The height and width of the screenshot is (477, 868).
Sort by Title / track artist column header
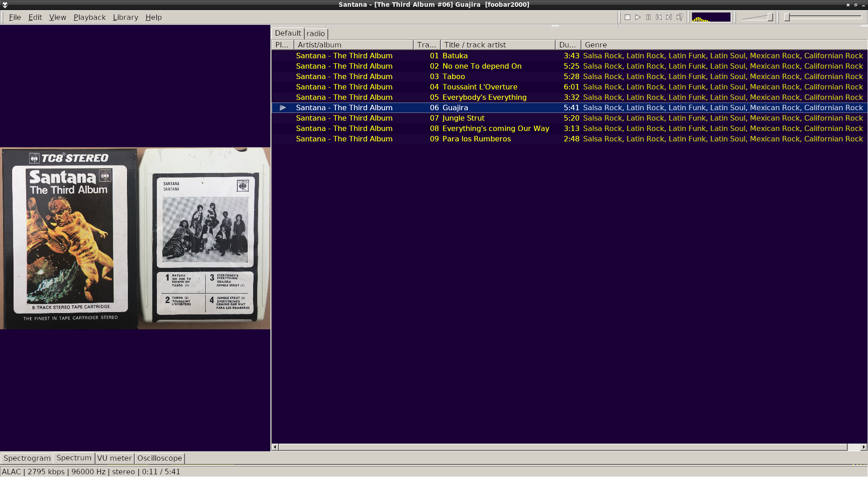[x=498, y=45]
